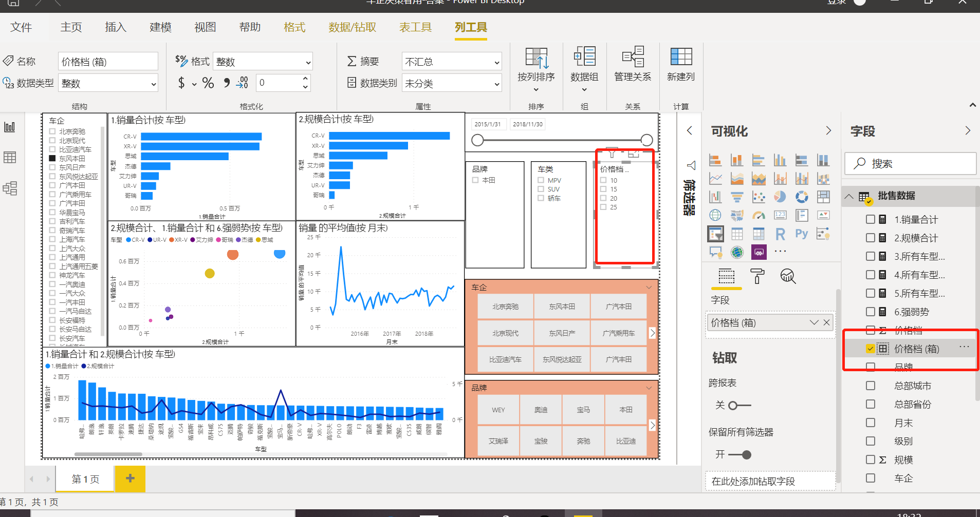
Task: Open the 数据/钻取 ribbon tab
Action: coord(353,27)
